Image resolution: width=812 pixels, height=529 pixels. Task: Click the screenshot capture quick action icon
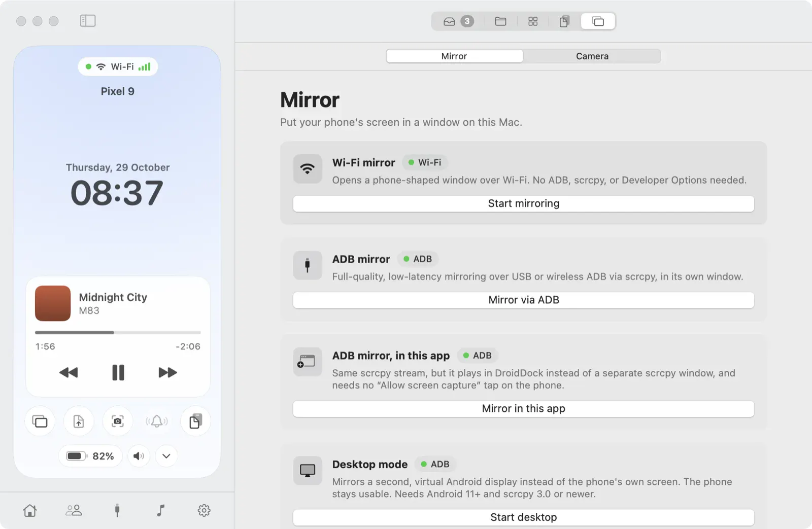pos(118,421)
